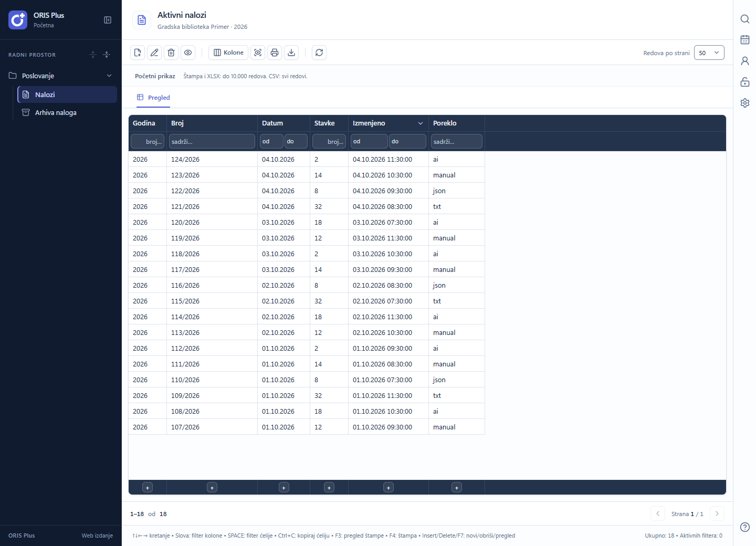Open the print preview scan-eye icon
Viewport: 756px width, 546px height.
click(258, 52)
